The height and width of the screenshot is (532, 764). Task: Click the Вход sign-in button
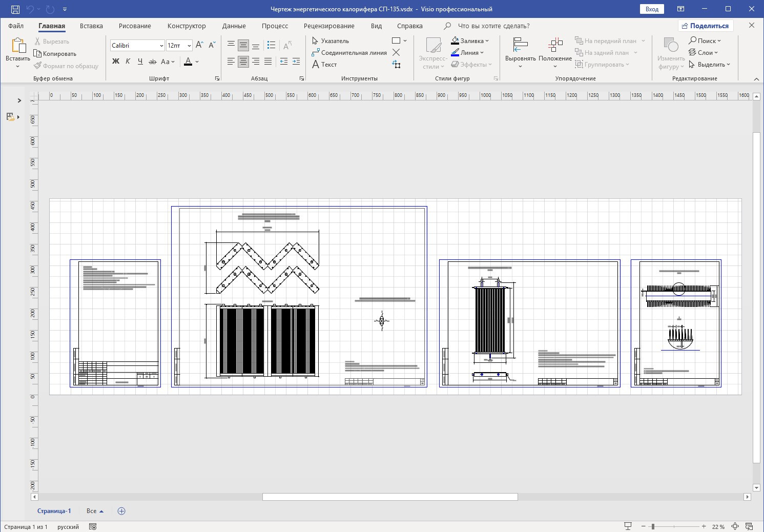click(x=652, y=9)
